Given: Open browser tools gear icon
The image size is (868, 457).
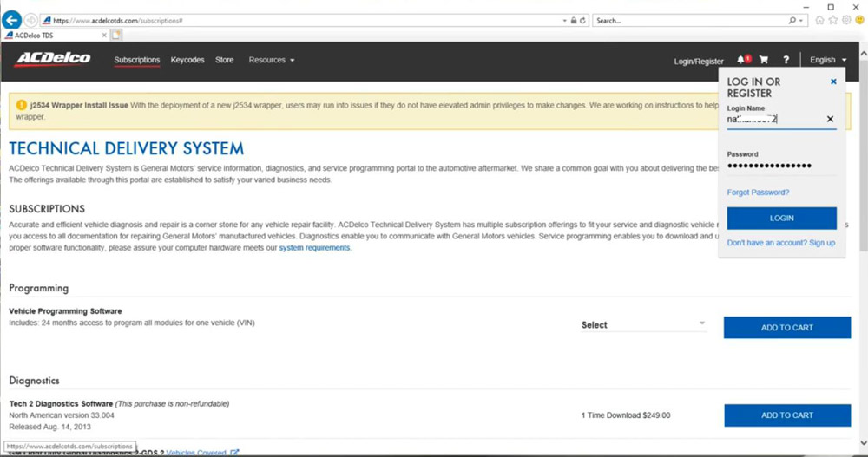Looking at the screenshot, I should (x=846, y=20).
